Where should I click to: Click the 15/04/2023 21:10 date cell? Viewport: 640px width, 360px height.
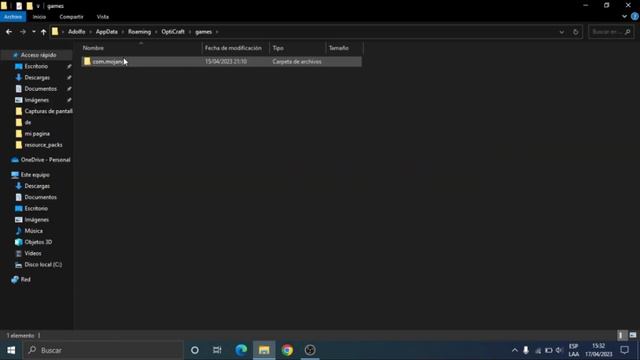[x=226, y=62]
